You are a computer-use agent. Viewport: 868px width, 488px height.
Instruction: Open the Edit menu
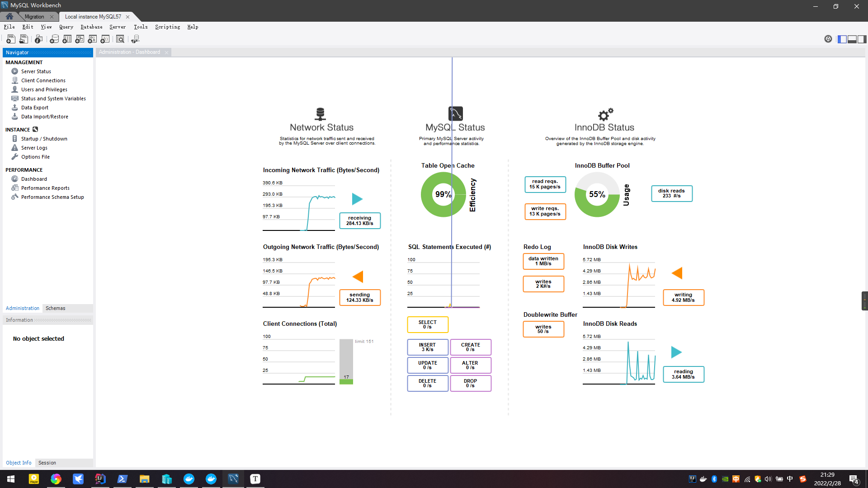click(28, 27)
